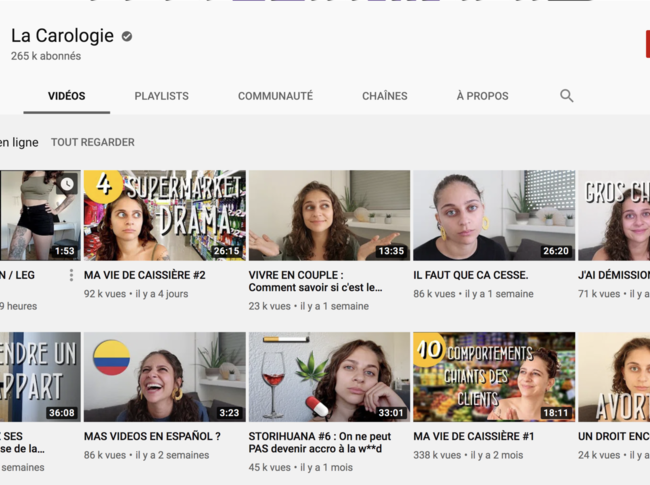
Task: Click title IL FAUT QUE CA CESSE.
Action: pos(471,275)
